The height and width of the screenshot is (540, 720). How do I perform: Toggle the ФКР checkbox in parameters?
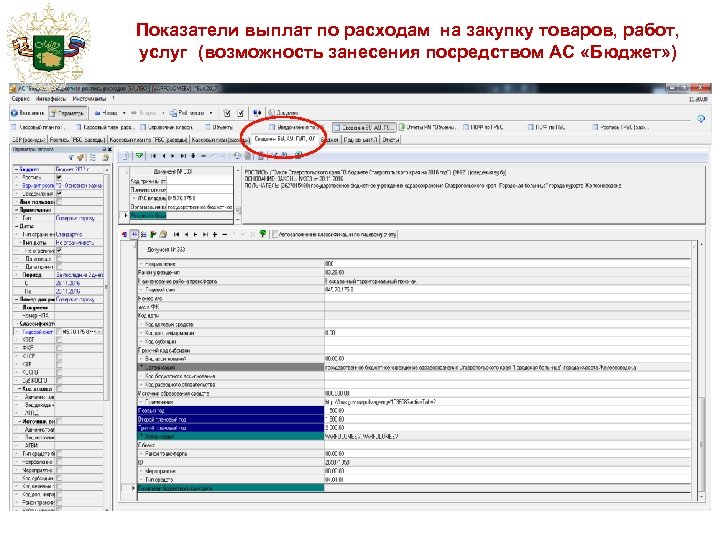(59, 348)
